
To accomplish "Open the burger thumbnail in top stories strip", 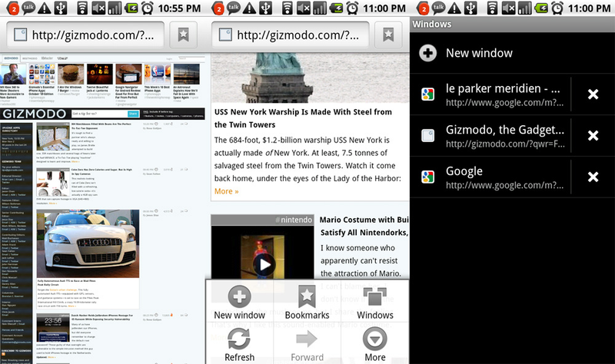I will click(x=71, y=74).
